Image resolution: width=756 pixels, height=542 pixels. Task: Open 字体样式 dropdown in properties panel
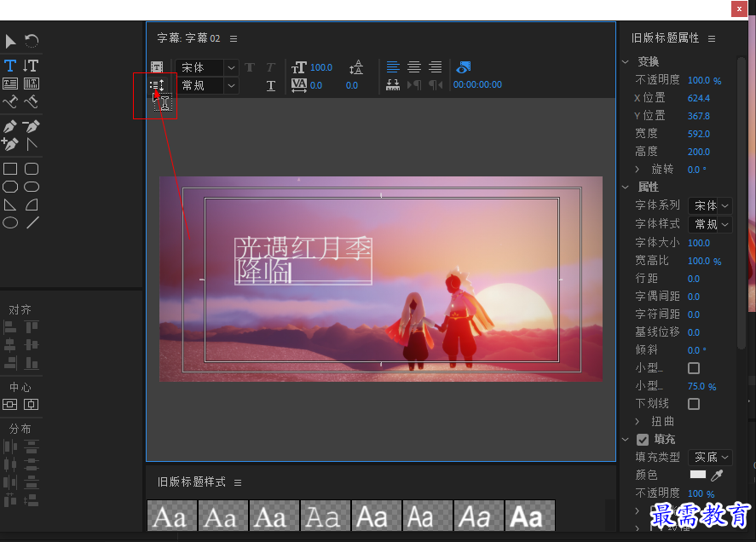coord(710,224)
